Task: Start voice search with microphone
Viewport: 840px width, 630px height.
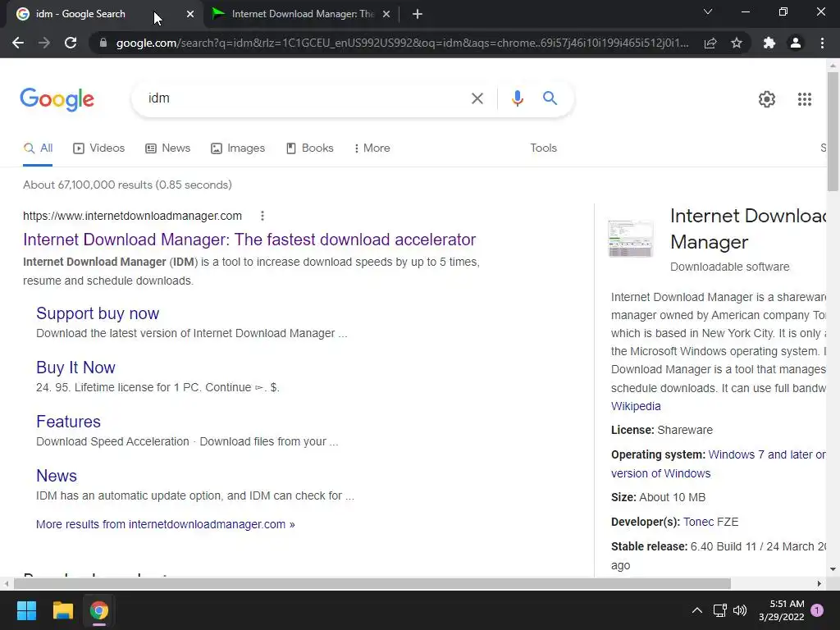Action: coord(517,98)
